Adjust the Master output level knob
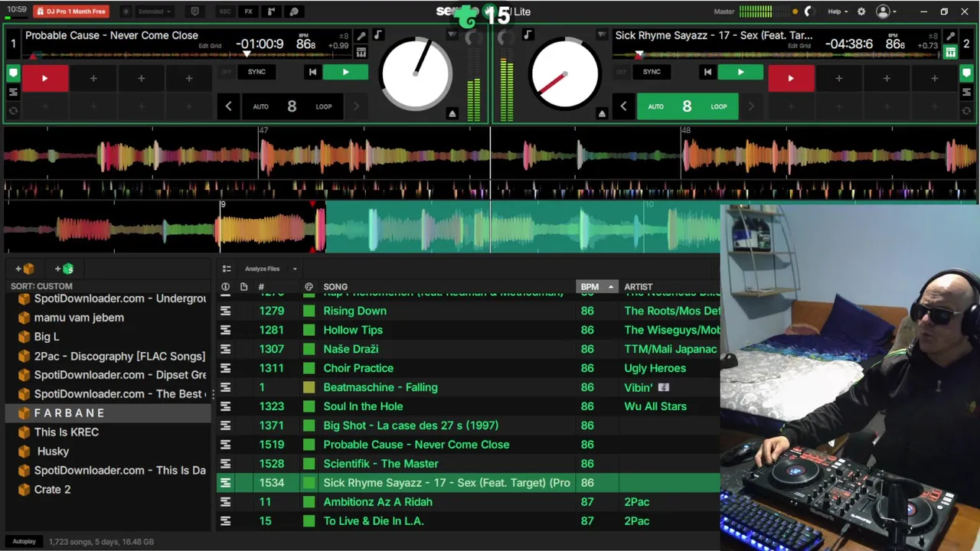 click(808, 11)
